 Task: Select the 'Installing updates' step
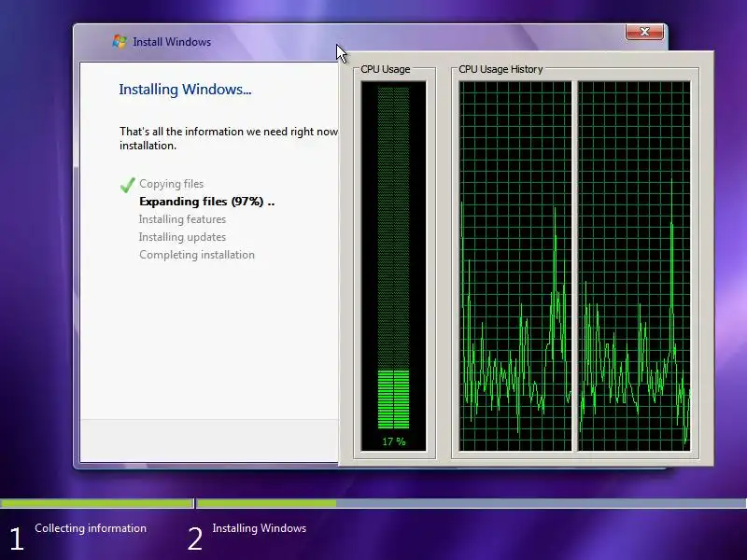(x=182, y=237)
